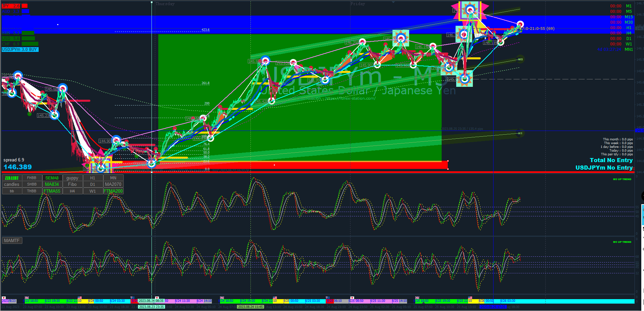Click the M5 channel end marker
Image resolution: width=644 pixels, height=311 pixels.
[520, 59]
